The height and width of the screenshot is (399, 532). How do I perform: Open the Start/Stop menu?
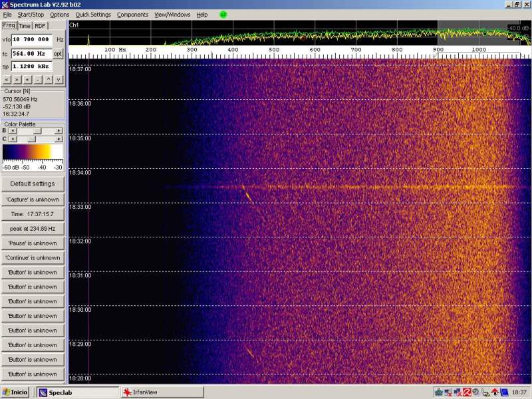(31, 15)
